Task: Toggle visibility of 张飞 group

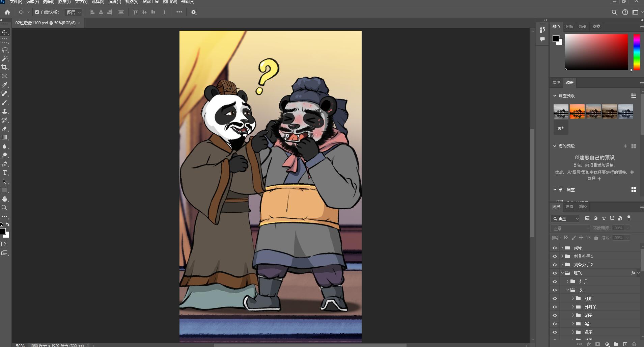Action: [555, 273]
